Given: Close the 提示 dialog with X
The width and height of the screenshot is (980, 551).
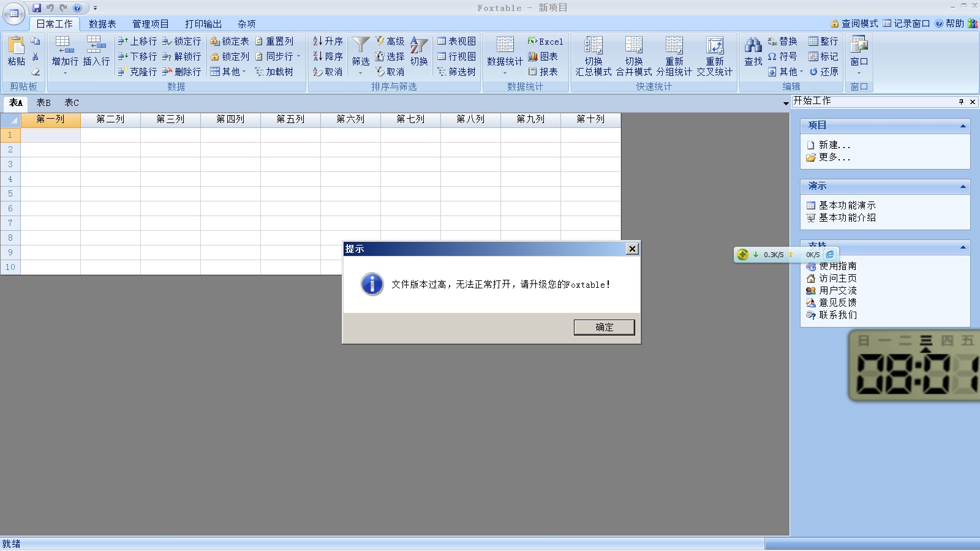Looking at the screenshot, I should (632, 249).
